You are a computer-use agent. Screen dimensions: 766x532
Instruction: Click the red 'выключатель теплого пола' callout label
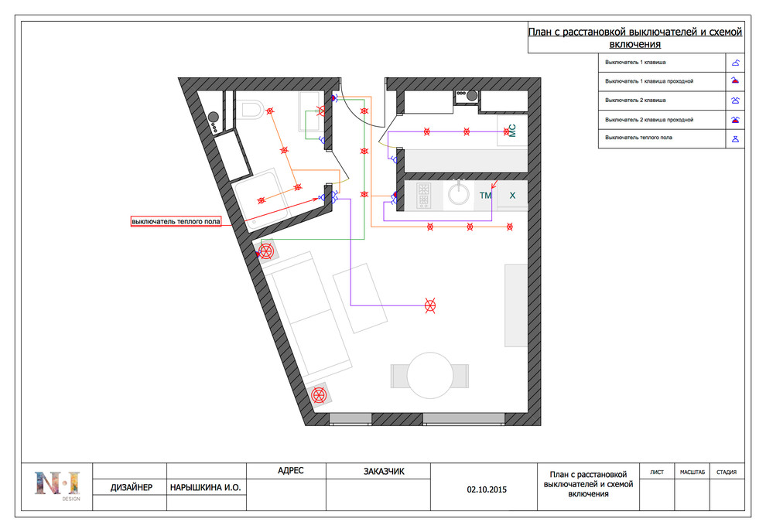click(176, 222)
